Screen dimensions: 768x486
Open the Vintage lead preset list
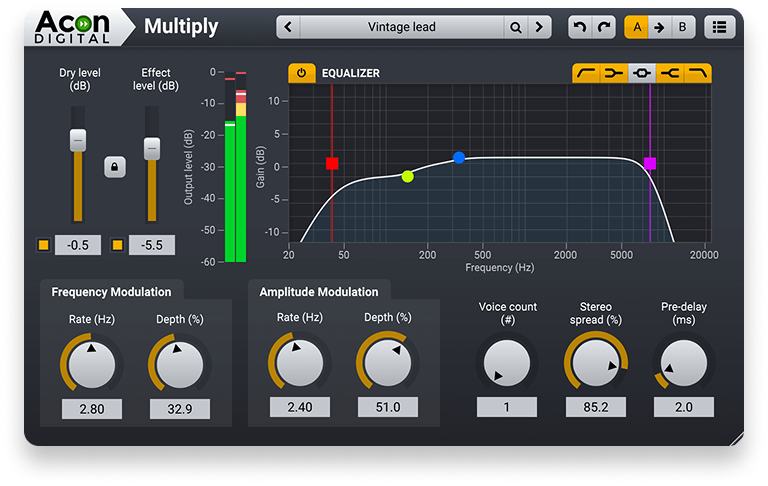(401, 27)
